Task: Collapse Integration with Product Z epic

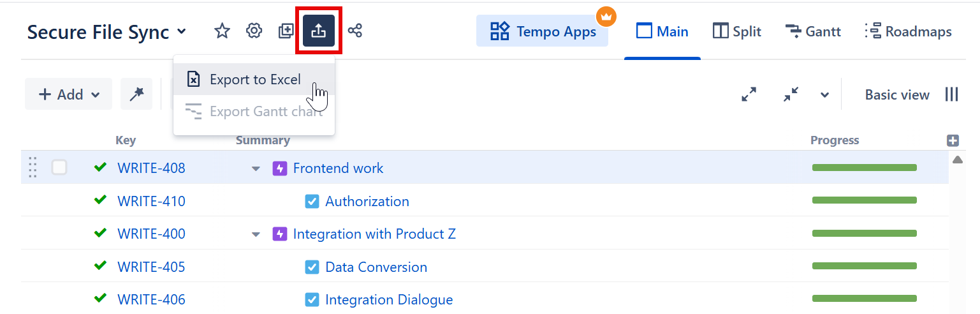Action: (x=256, y=234)
